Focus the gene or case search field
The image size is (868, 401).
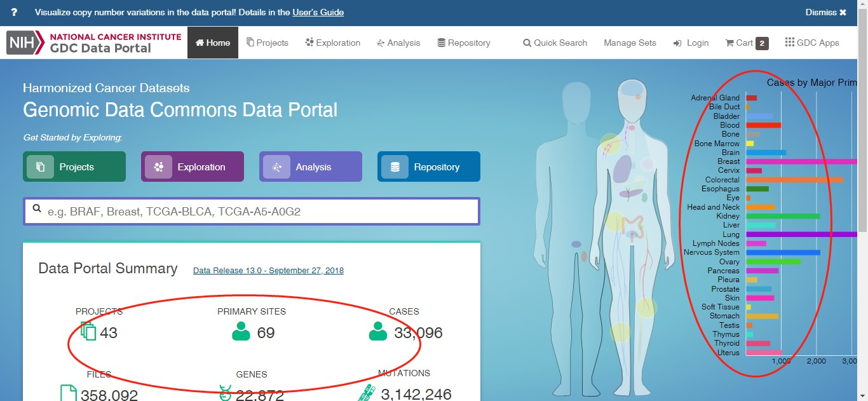(261, 212)
